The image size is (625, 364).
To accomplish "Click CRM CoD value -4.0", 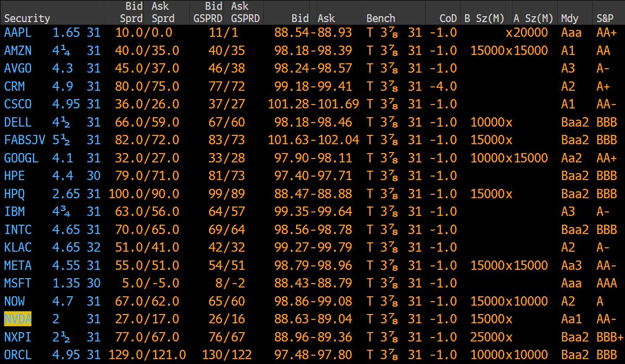I will point(443,86).
